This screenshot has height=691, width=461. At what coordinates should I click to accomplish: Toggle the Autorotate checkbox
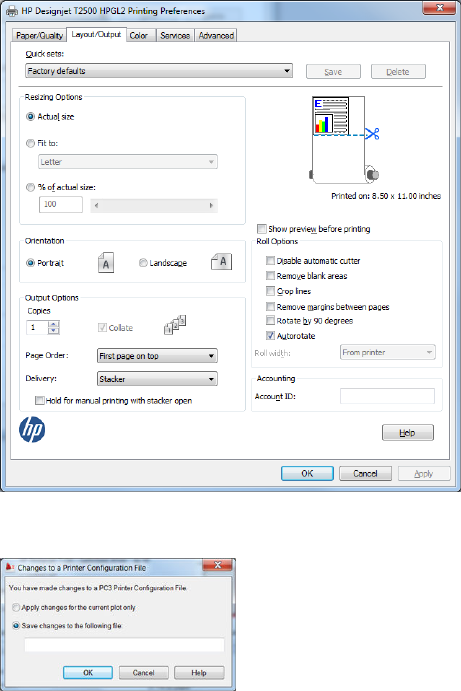click(x=270, y=336)
